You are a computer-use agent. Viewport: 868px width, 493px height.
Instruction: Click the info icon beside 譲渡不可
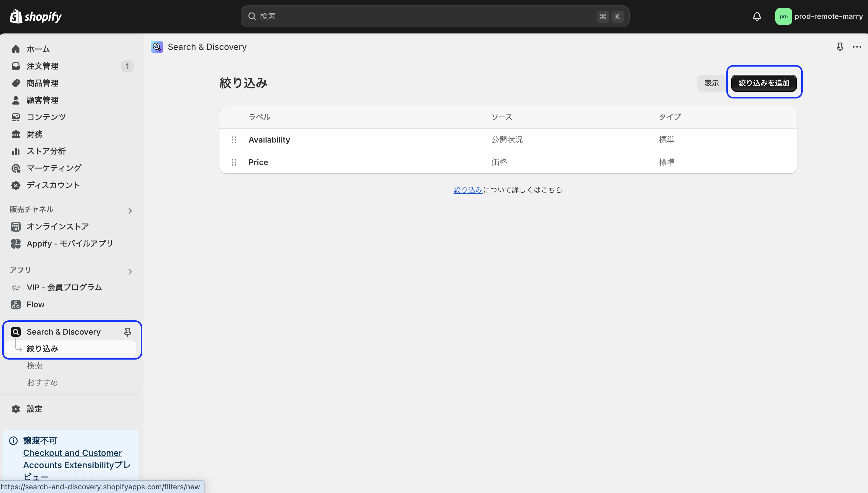click(x=13, y=440)
